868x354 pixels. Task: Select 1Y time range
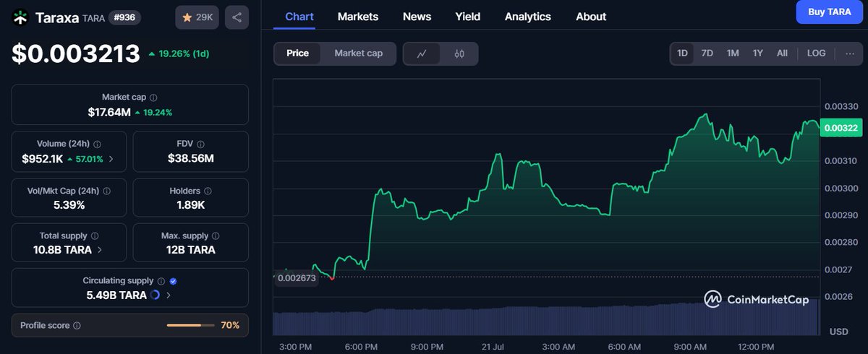point(758,53)
